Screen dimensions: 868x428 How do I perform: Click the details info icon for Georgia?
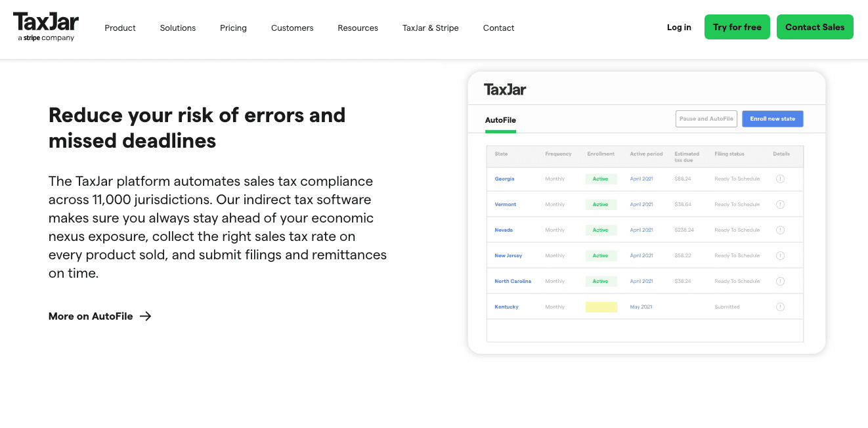tap(780, 179)
